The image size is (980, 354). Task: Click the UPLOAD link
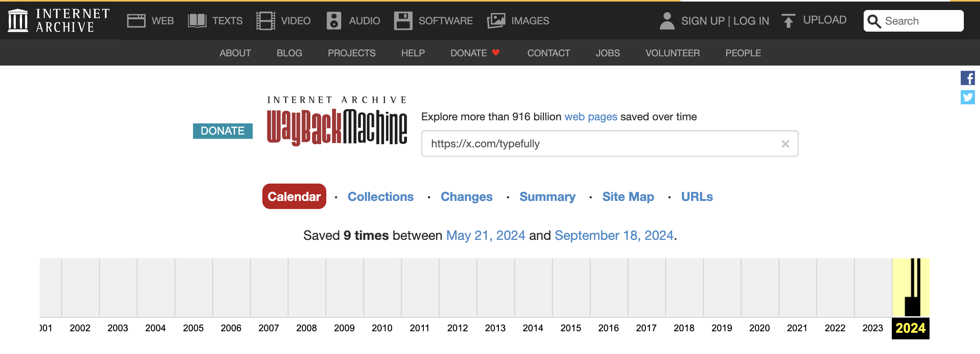[825, 20]
